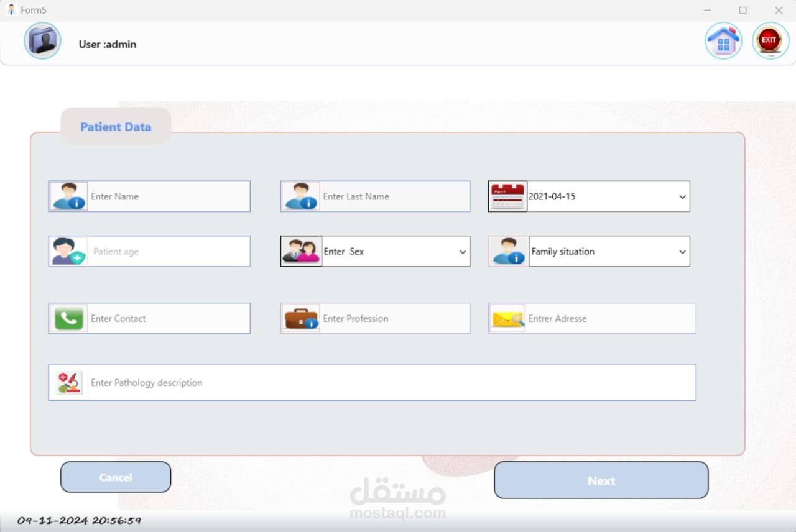Click the person icon beside Enter Name
Viewport: 796px width, 532px height.
[x=68, y=196]
